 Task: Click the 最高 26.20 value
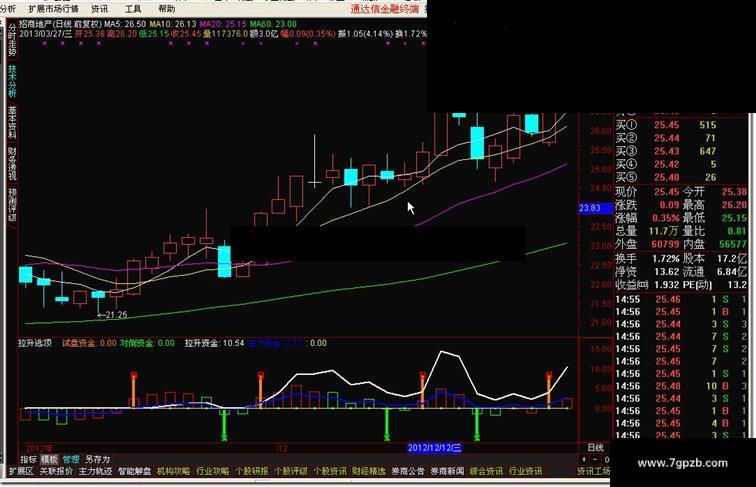tap(734, 205)
